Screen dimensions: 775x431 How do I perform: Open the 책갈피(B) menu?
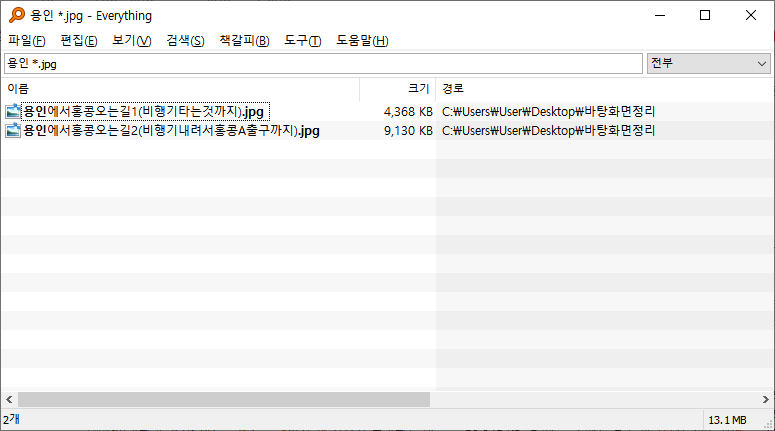pyautogui.click(x=244, y=41)
